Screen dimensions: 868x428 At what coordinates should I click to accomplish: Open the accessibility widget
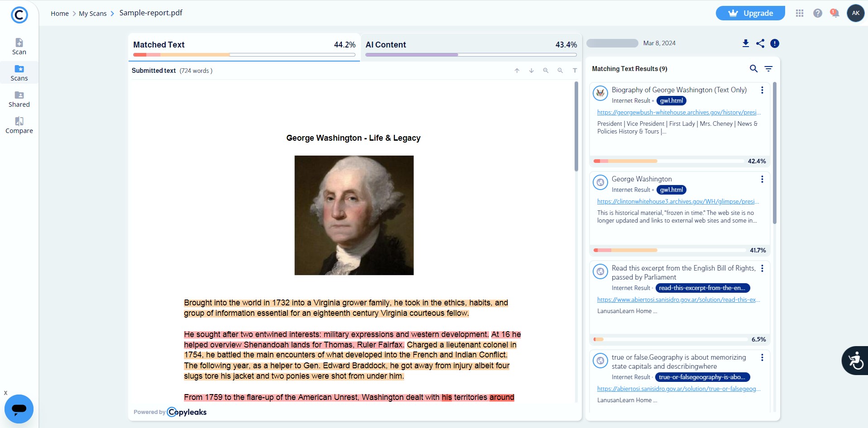pyautogui.click(x=855, y=361)
